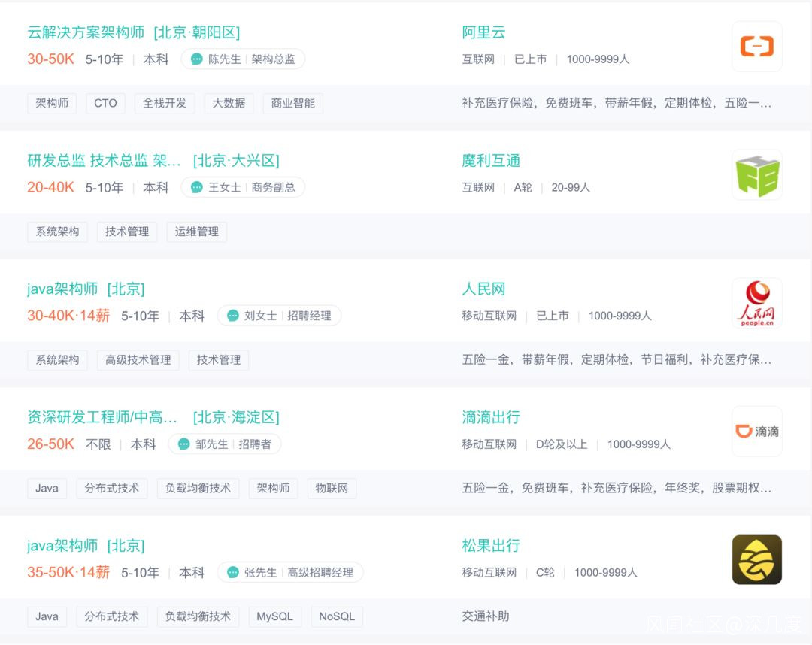
Task: Click the 运维管理 tag
Action: (196, 232)
